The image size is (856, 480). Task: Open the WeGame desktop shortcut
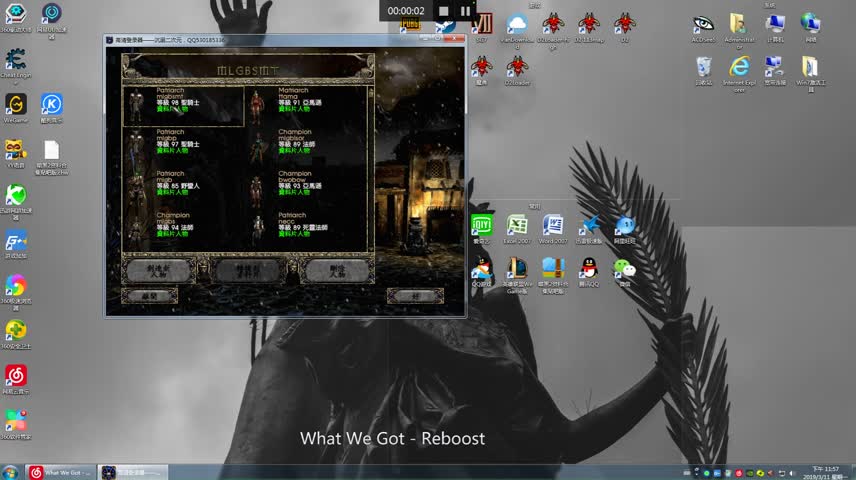pyautogui.click(x=15, y=108)
